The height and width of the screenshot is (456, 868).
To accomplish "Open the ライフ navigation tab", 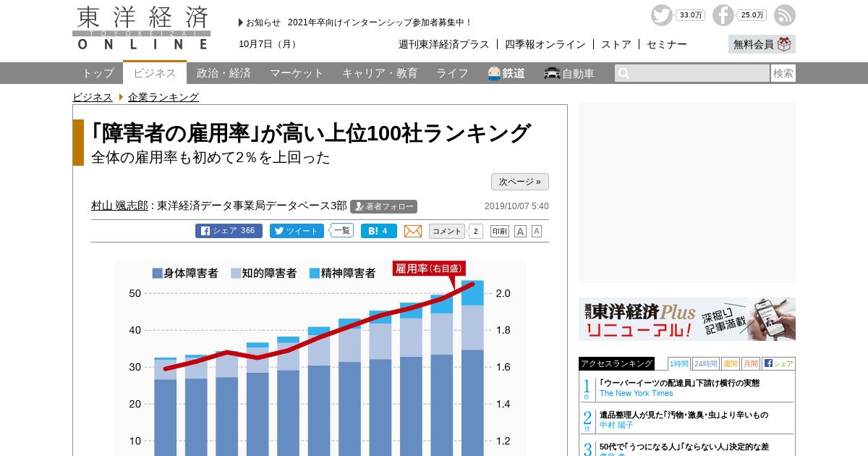I will [x=452, y=73].
